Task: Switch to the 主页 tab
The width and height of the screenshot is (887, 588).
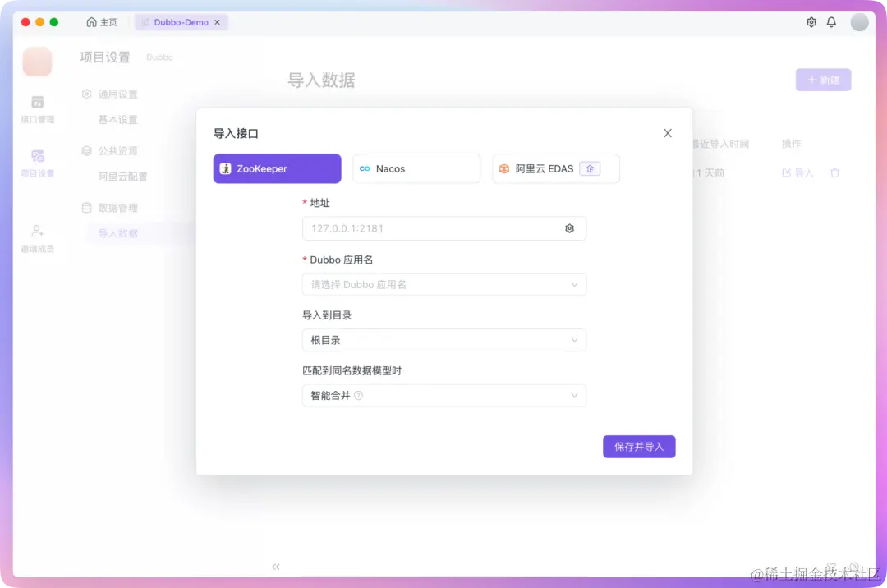Action: pos(103,22)
